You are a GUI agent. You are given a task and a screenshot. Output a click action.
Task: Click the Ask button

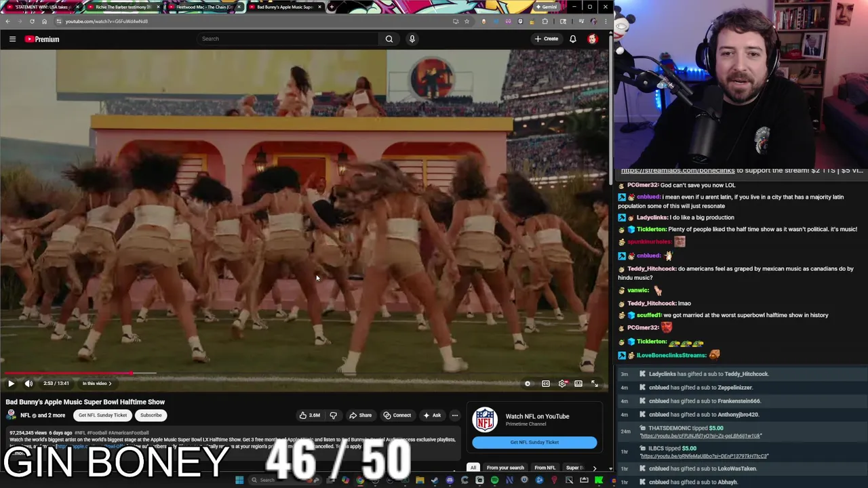(x=432, y=415)
